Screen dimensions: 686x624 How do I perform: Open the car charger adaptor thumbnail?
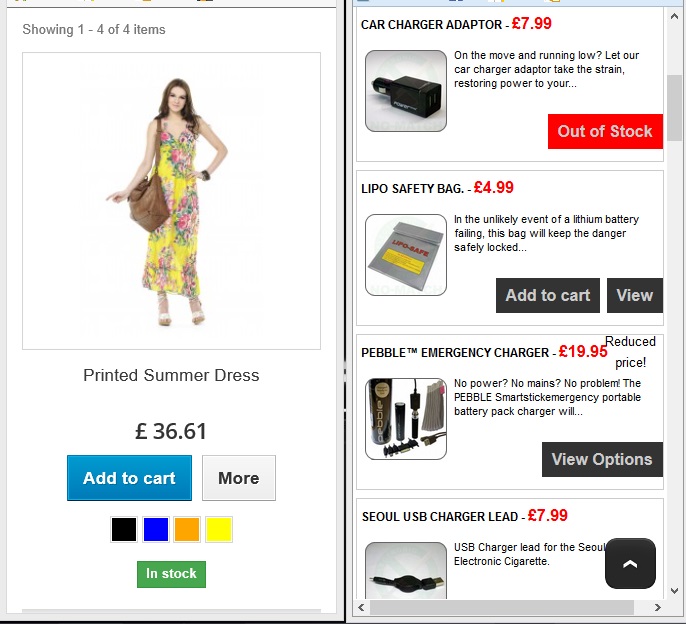point(406,91)
